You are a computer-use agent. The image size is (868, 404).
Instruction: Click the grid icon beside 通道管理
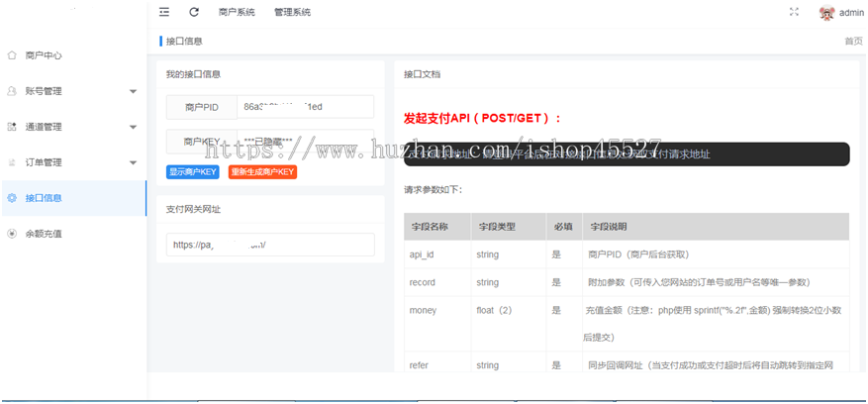click(x=12, y=127)
